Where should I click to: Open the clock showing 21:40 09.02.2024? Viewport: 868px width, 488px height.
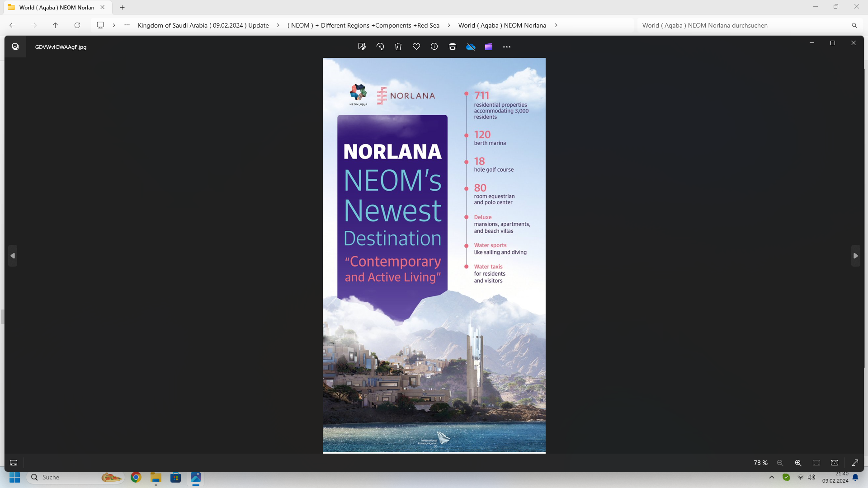(x=835, y=477)
